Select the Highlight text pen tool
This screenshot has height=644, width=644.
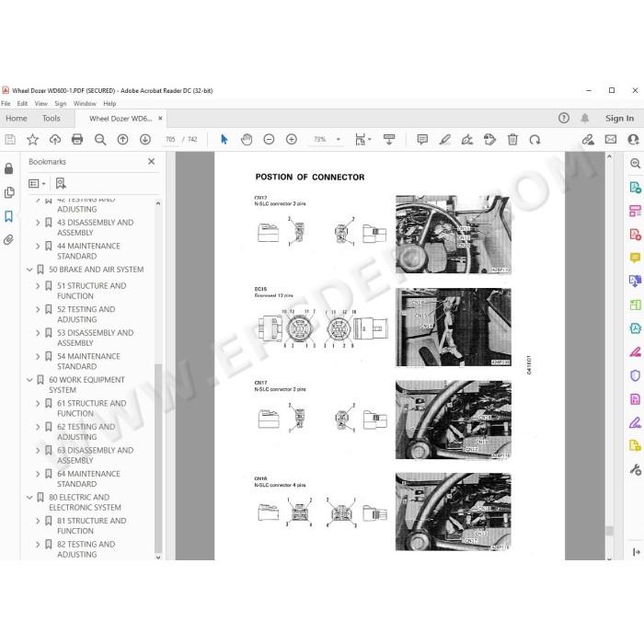[x=444, y=140]
